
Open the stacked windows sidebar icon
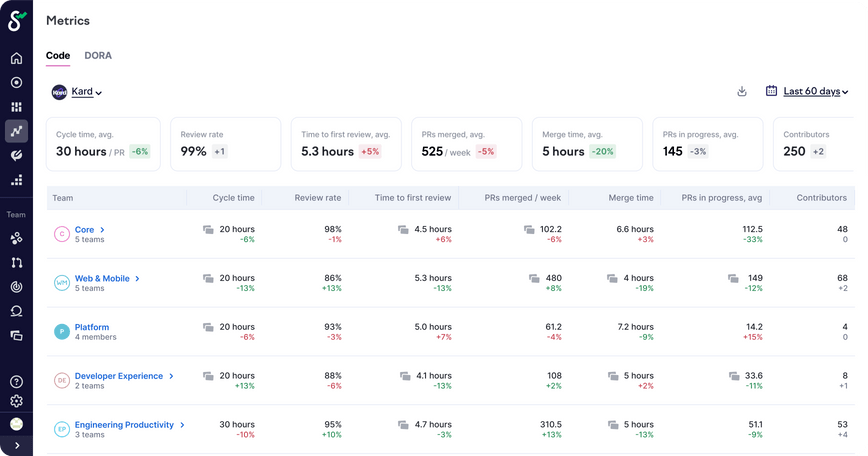pyautogui.click(x=17, y=335)
